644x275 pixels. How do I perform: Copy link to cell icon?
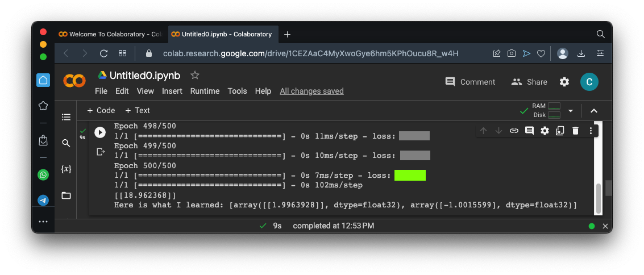pyautogui.click(x=514, y=131)
